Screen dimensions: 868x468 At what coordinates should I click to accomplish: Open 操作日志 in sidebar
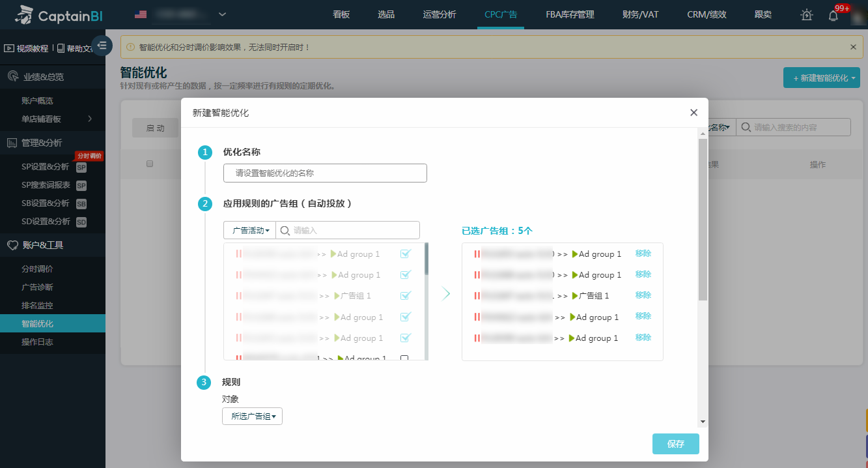click(x=37, y=342)
